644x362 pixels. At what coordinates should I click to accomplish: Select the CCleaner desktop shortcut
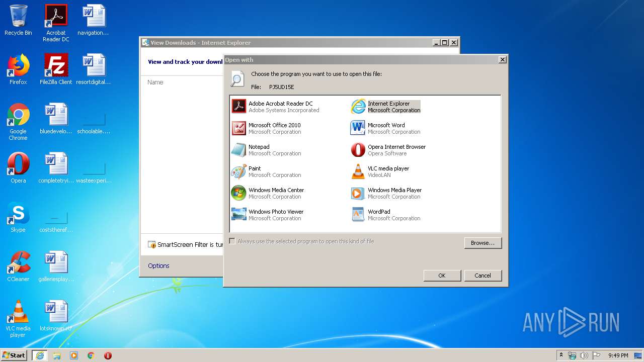18,266
